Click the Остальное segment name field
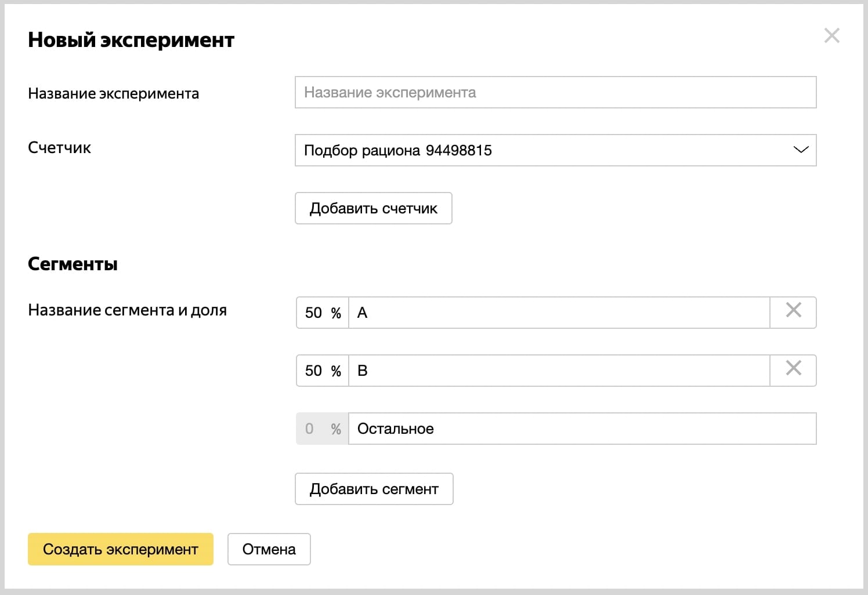Viewport: 868px width, 595px height. click(x=581, y=429)
